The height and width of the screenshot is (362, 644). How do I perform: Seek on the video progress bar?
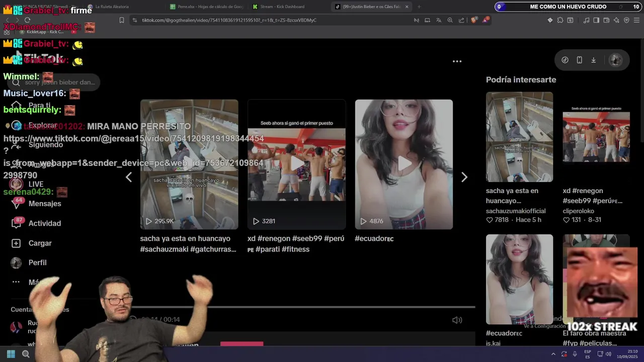(302, 307)
